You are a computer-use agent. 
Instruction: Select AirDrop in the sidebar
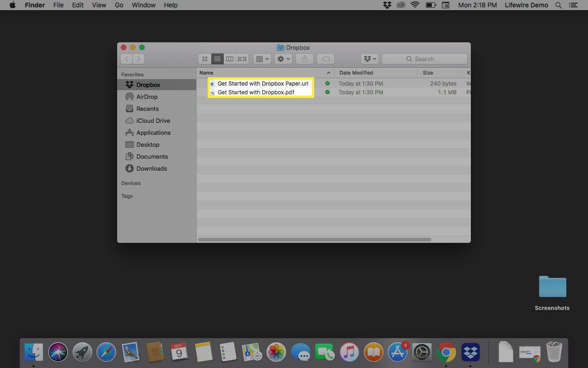pos(157,97)
